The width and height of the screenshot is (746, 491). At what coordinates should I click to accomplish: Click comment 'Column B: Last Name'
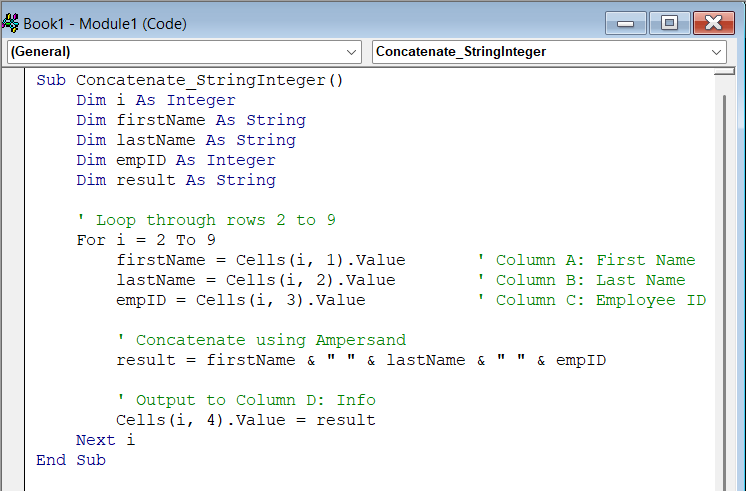(581, 280)
